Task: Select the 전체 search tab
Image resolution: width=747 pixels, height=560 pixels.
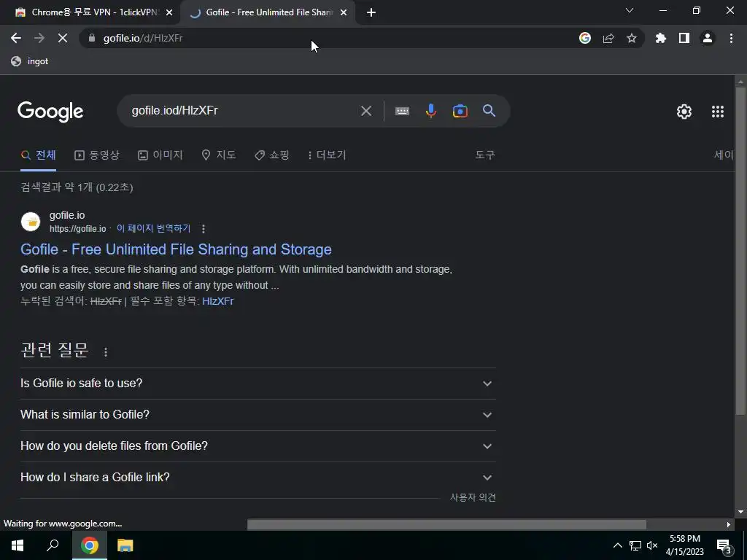Action: 39,155
